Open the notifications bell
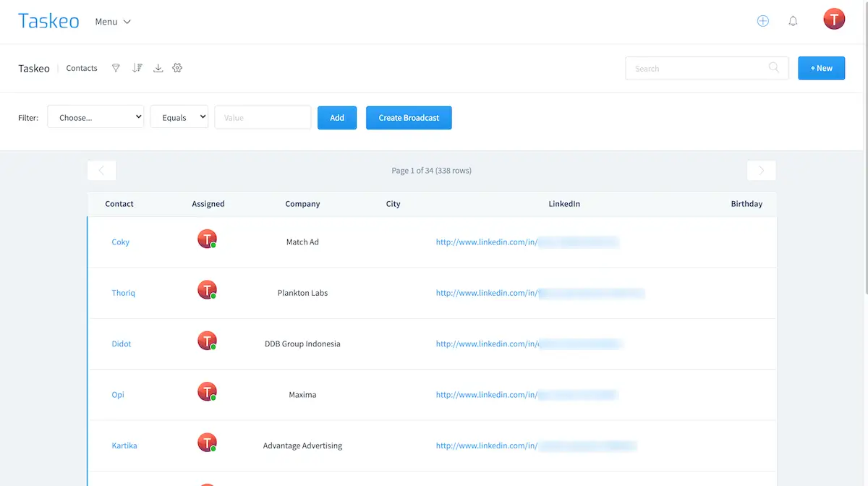The image size is (868, 486). (x=793, y=21)
